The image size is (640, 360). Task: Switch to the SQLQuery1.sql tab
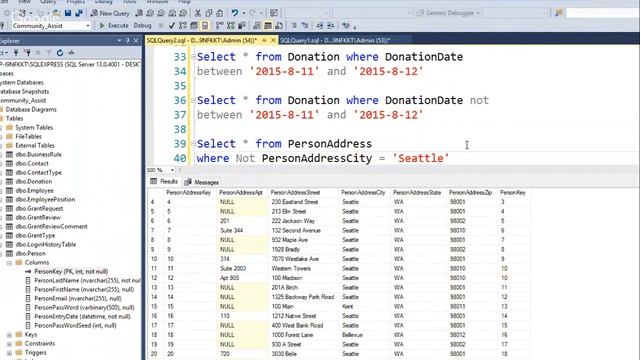point(335,40)
